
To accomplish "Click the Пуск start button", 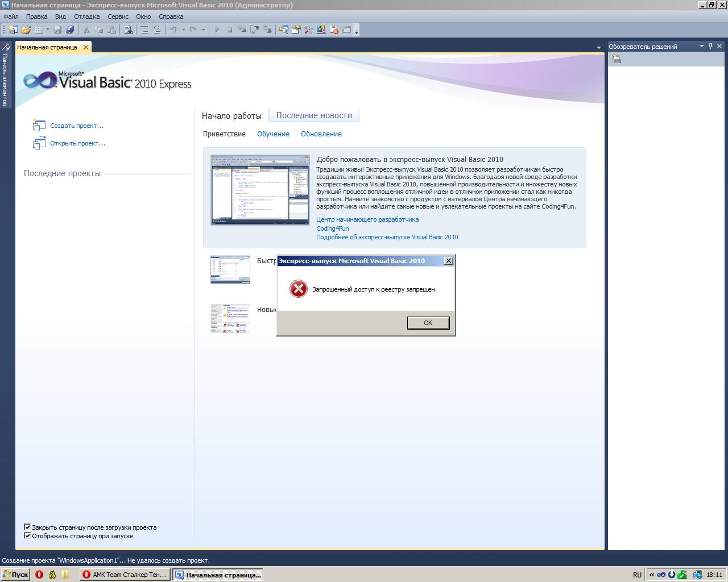I will [x=15, y=575].
